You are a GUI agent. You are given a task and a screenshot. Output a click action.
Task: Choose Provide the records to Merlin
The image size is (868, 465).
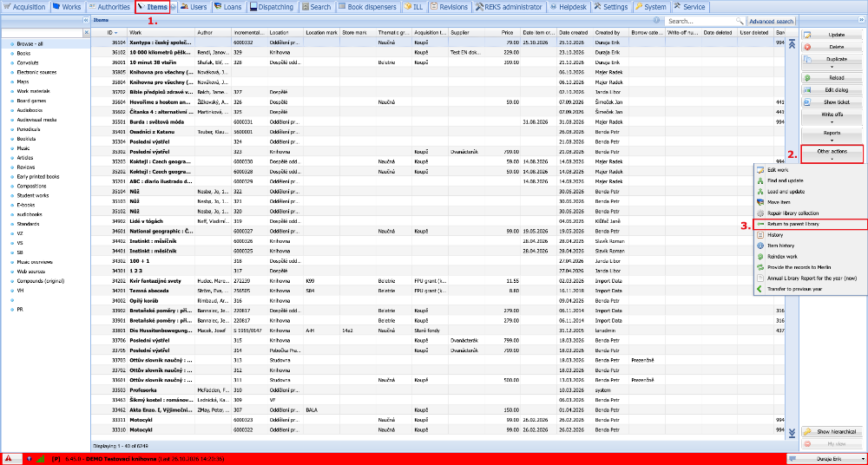pyautogui.click(x=809, y=267)
